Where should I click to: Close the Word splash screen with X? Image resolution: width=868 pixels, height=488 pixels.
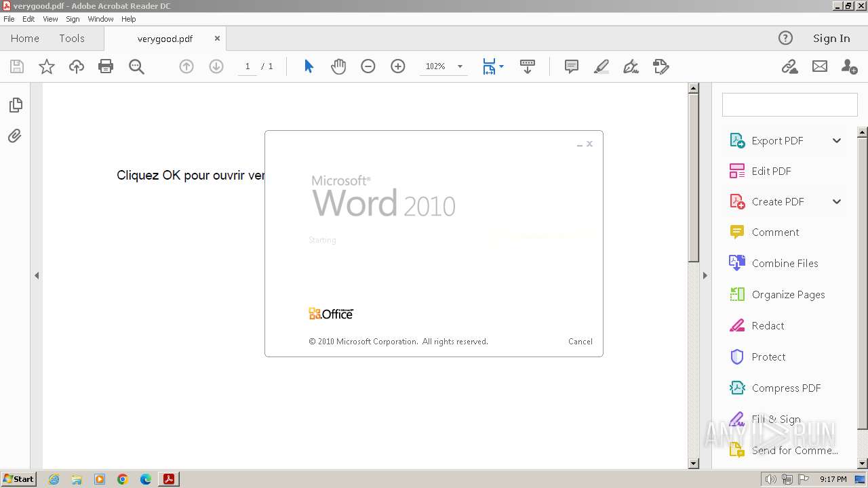pyautogui.click(x=590, y=144)
